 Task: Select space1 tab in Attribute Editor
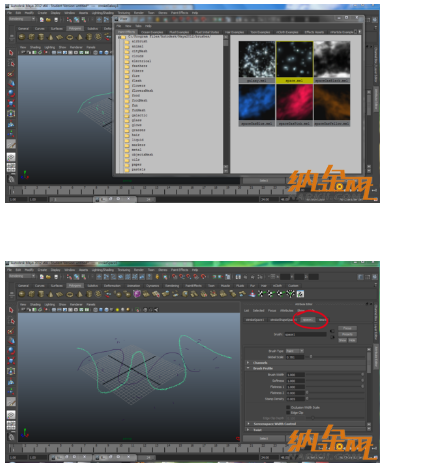[307, 320]
